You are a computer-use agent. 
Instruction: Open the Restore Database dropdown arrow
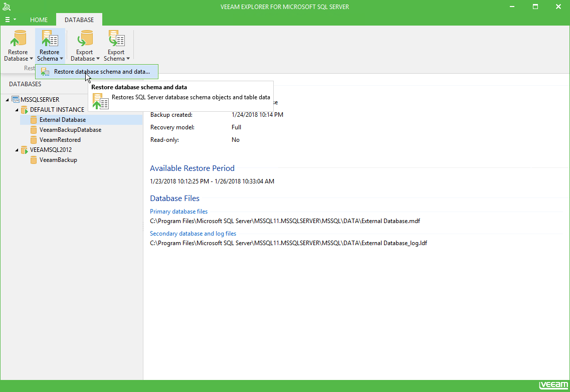coord(31,59)
